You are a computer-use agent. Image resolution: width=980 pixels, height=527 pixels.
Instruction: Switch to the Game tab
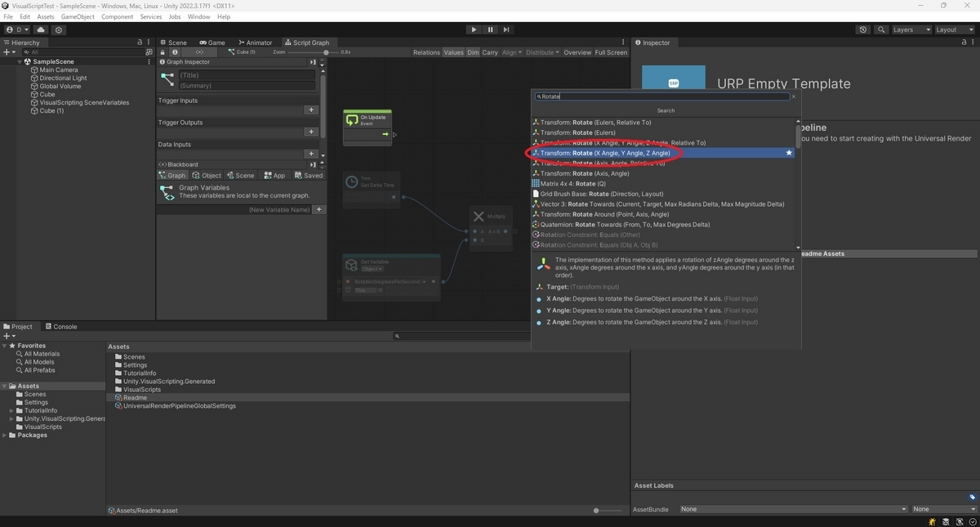click(x=212, y=42)
